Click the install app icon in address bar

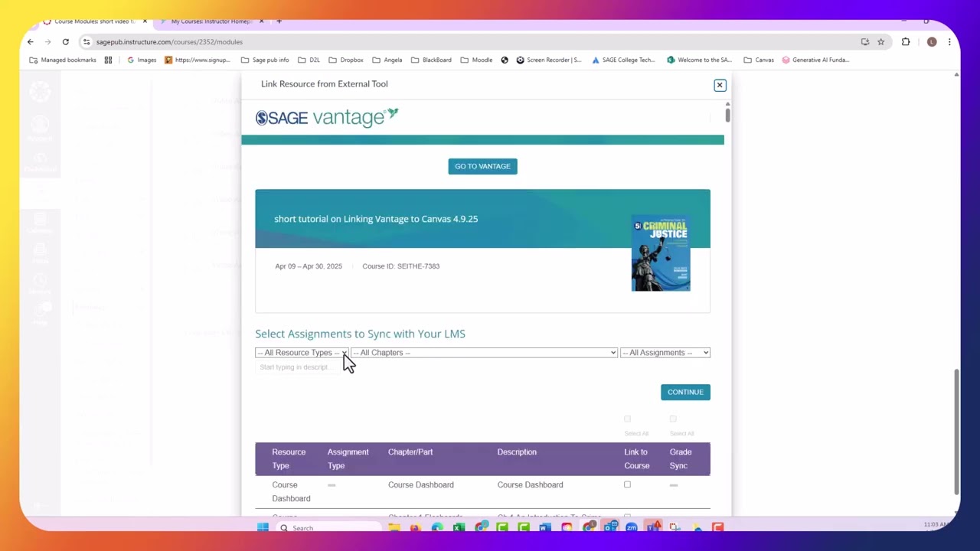865,42
